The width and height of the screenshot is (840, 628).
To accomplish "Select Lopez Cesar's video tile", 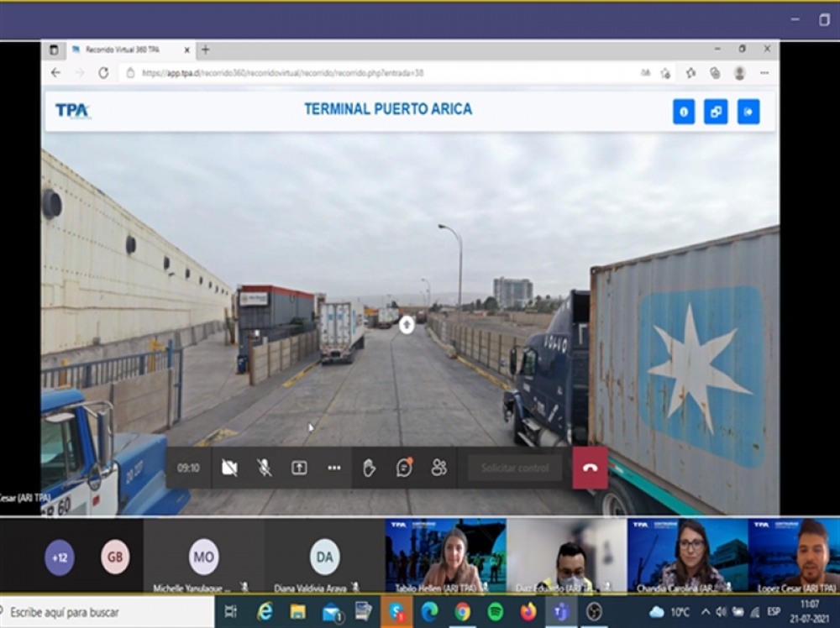I will click(794, 556).
